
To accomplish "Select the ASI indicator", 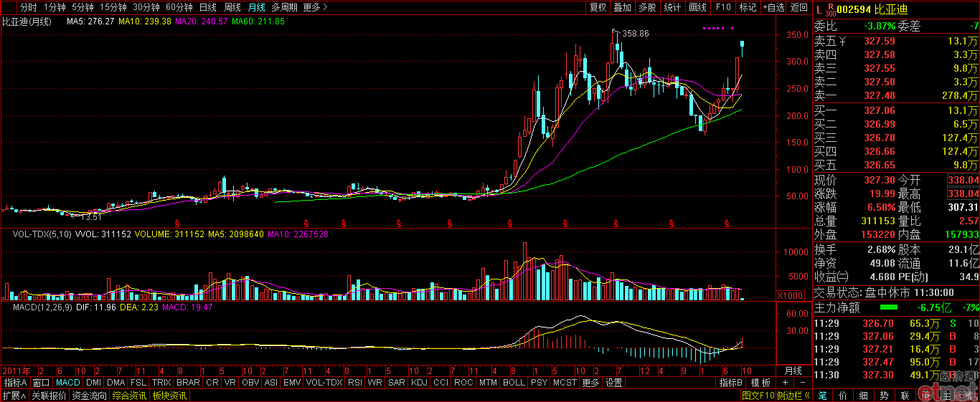I will click(x=270, y=383).
